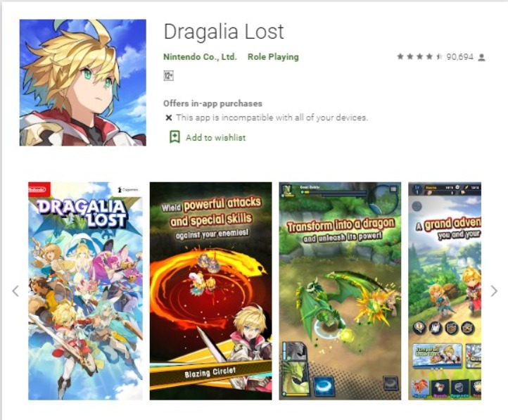
Task: Click the incompatible X mark icon
Action: tap(168, 117)
